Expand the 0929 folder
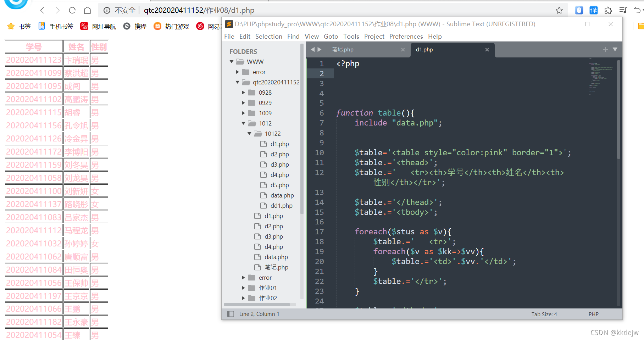This screenshot has height=340, width=644. [x=244, y=103]
